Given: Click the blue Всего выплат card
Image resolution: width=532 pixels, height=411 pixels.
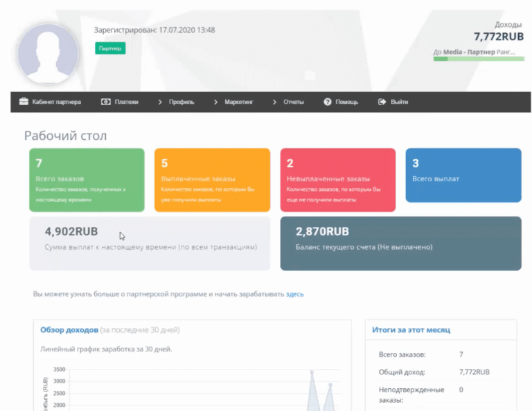Looking at the screenshot, I should (463, 175).
